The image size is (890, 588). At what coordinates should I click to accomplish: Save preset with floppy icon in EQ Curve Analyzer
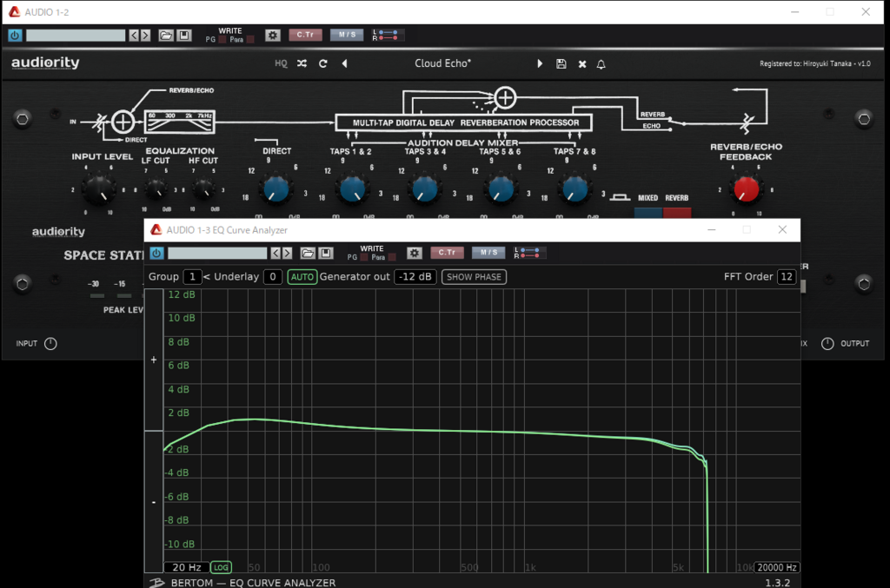point(326,253)
